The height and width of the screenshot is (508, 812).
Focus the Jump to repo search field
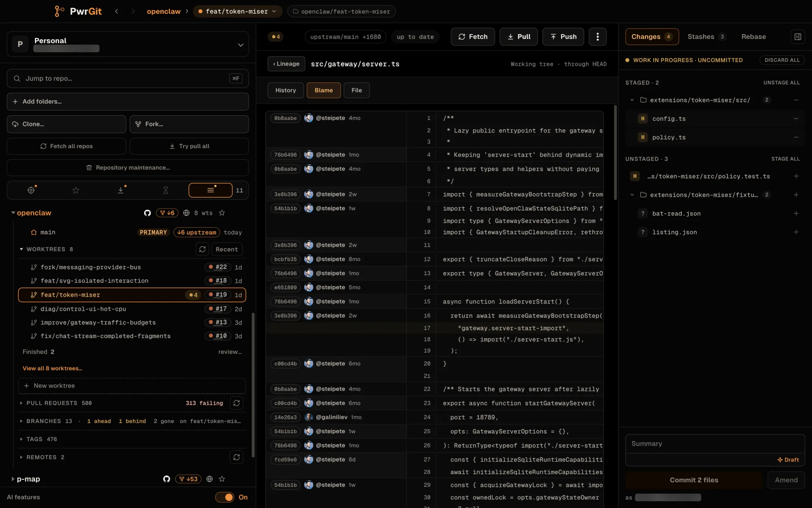click(x=128, y=78)
